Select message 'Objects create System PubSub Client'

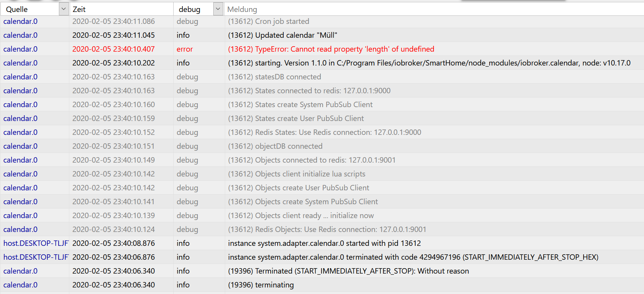[x=303, y=202]
